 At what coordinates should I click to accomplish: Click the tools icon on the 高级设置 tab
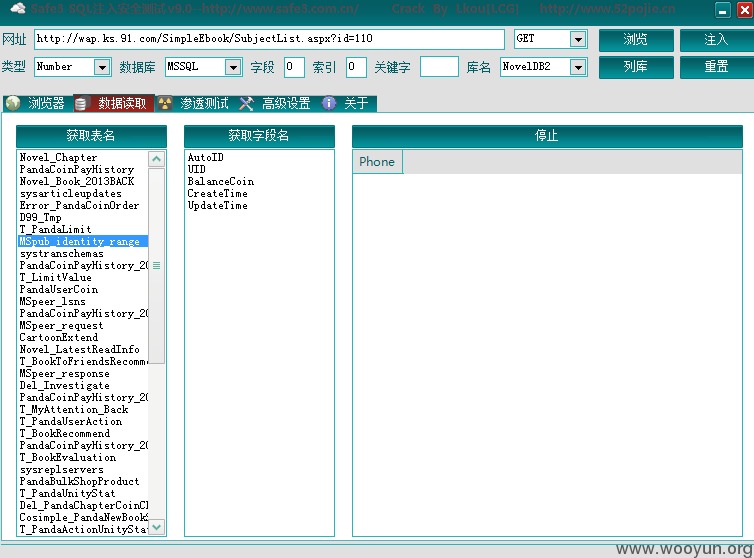246,103
